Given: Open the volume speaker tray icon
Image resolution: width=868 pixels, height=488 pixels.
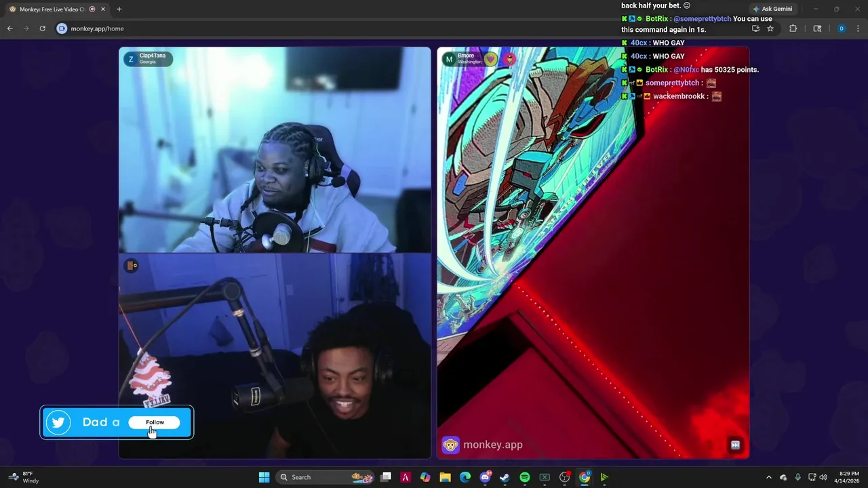Looking at the screenshot, I should click(823, 477).
